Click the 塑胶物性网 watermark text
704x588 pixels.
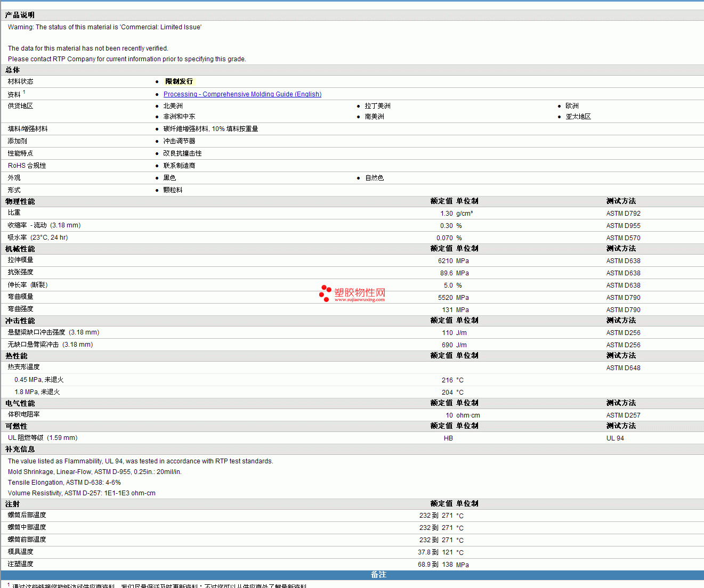360,292
